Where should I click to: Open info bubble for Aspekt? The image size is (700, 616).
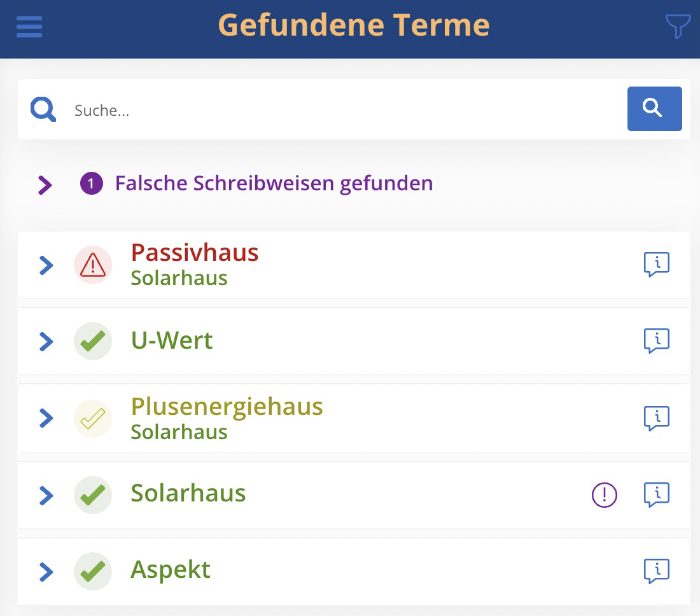click(656, 571)
